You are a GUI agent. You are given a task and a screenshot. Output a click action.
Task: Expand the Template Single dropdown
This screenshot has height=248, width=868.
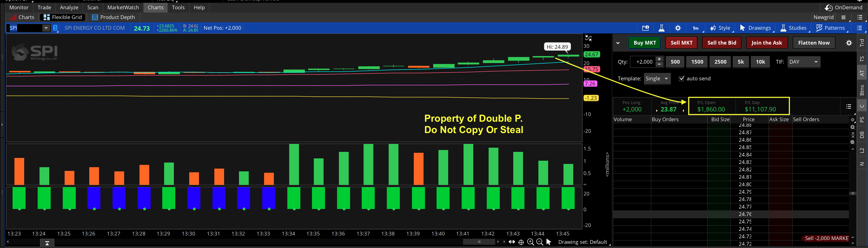coord(657,78)
